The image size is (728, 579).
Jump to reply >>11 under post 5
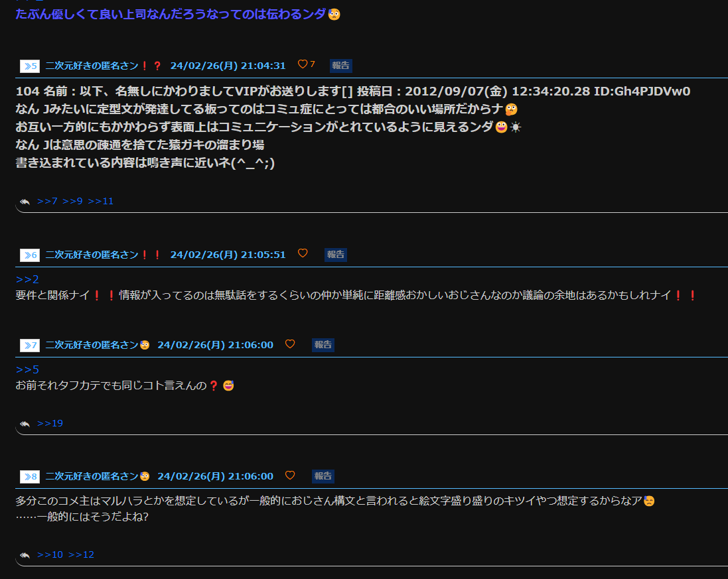[x=100, y=202]
